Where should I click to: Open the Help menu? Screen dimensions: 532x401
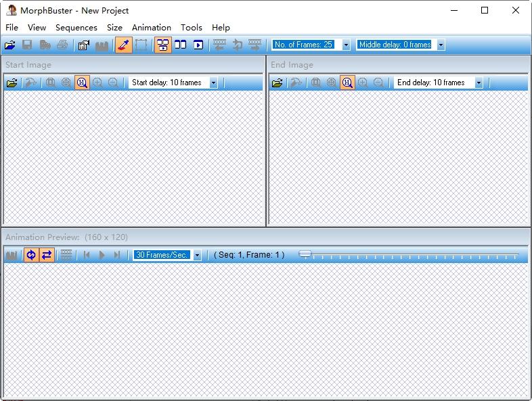(221, 28)
